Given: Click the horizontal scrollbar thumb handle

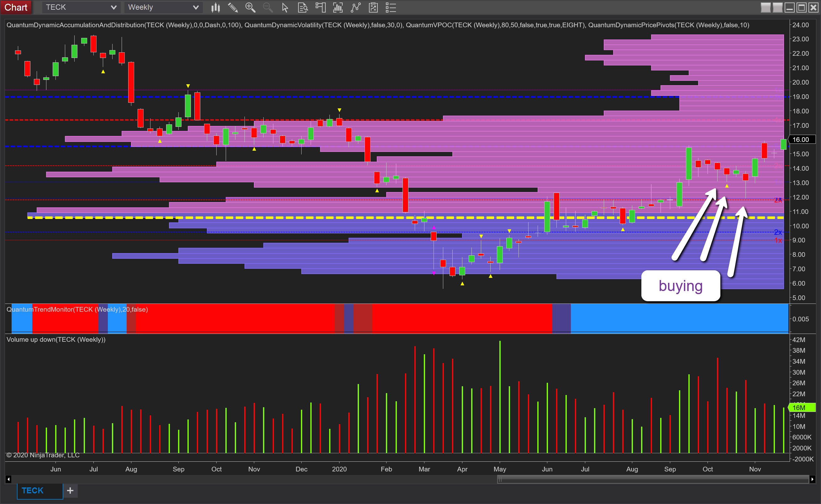Looking at the screenshot, I should pos(653,479).
